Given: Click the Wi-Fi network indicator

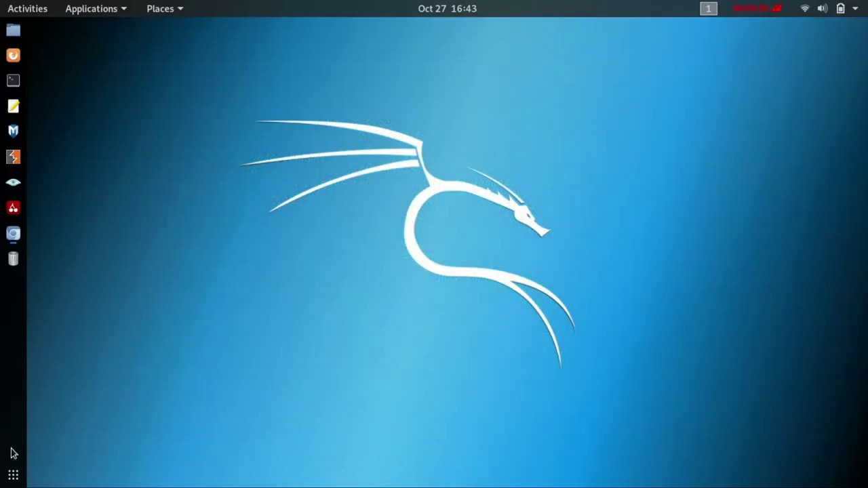Looking at the screenshot, I should pyautogui.click(x=805, y=8).
